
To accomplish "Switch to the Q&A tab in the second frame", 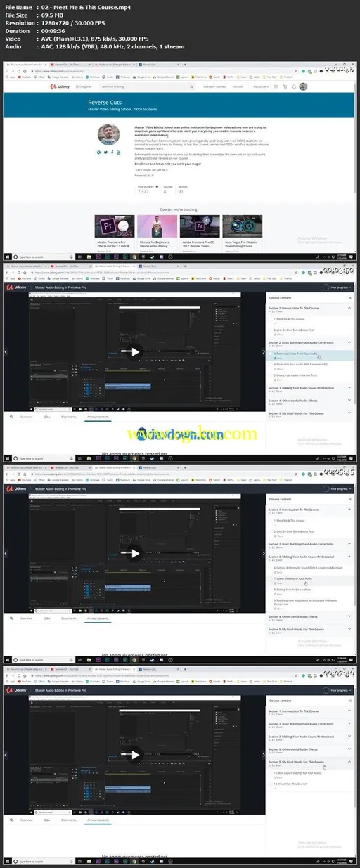I will point(47,417).
